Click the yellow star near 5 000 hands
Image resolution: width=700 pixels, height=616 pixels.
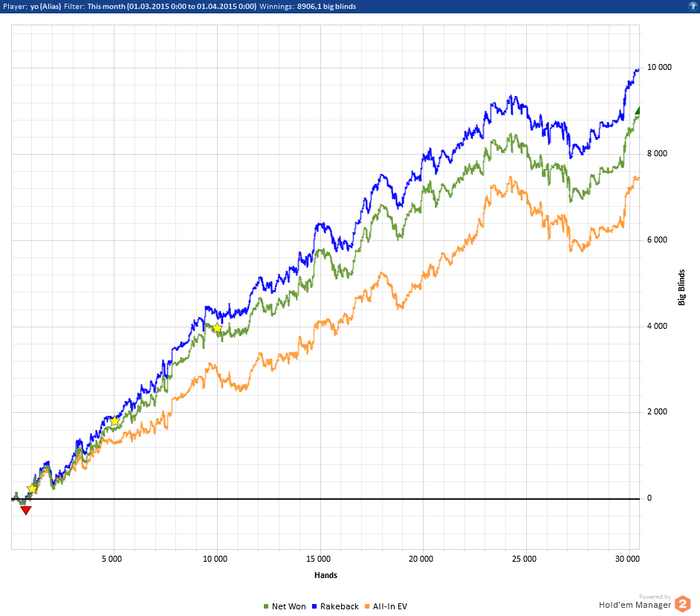(115, 421)
